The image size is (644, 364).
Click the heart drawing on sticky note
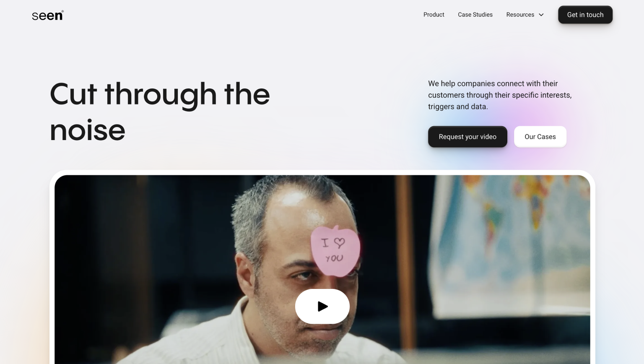coord(339,243)
